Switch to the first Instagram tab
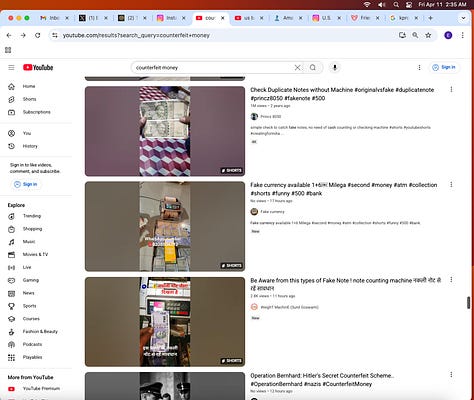The height and width of the screenshot is (400, 474). click(x=171, y=18)
